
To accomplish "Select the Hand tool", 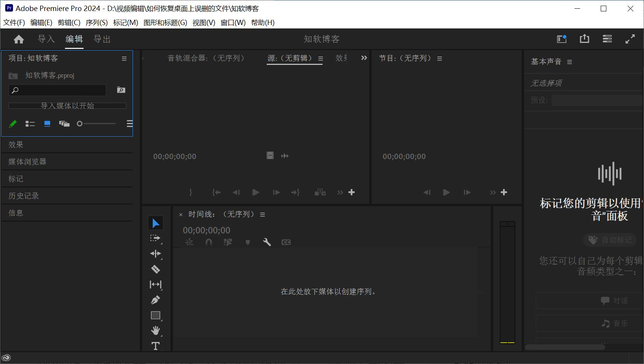I will (155, 331).
